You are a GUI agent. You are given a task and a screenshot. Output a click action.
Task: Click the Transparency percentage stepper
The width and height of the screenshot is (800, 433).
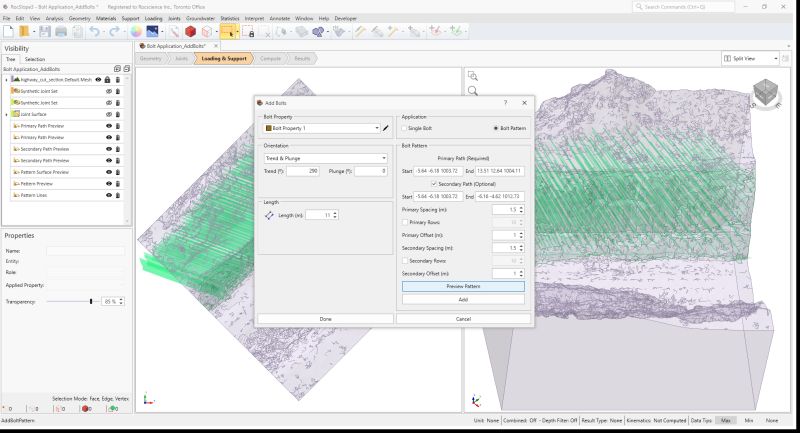(x=121, y=301)
